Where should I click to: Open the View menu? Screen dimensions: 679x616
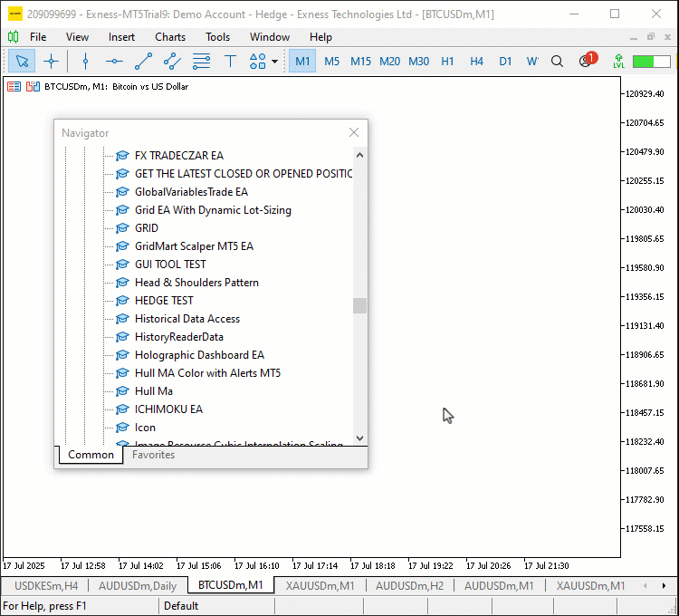pos(77,37)
